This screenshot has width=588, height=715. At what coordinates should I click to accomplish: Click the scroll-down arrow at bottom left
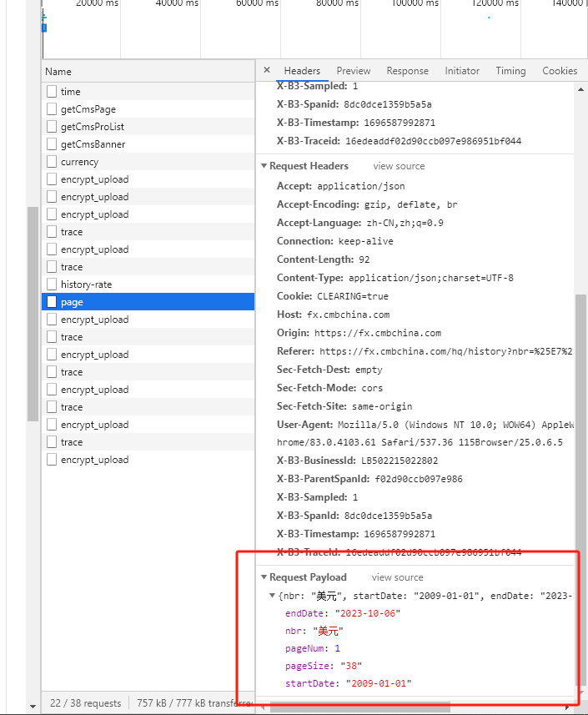(33, 707)
